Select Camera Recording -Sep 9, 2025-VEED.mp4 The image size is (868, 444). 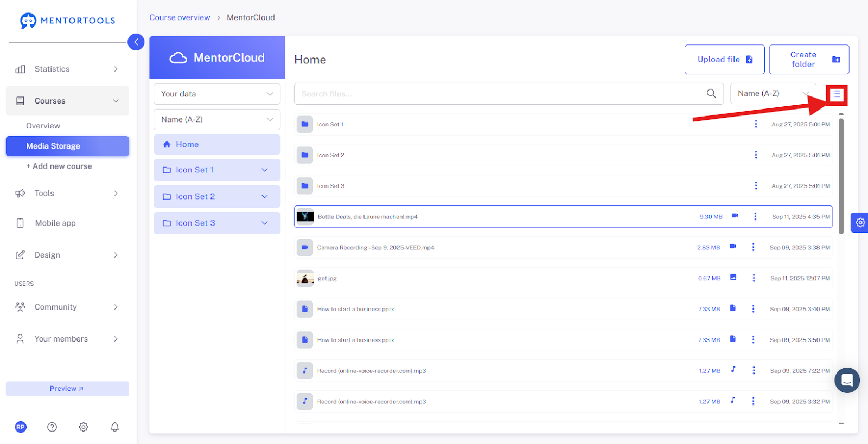[563, 248]
